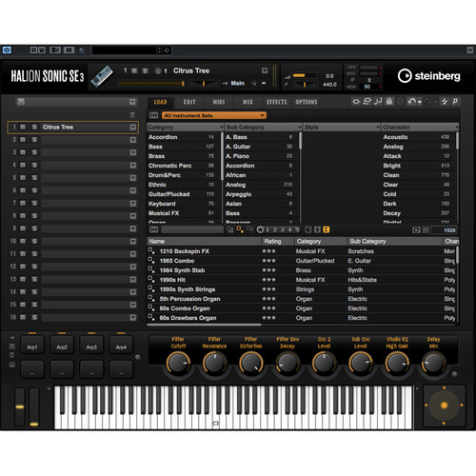Click the orange preset type filter icon
The image size is (476, 476).
pyautogui.click(x=240, y=229)
